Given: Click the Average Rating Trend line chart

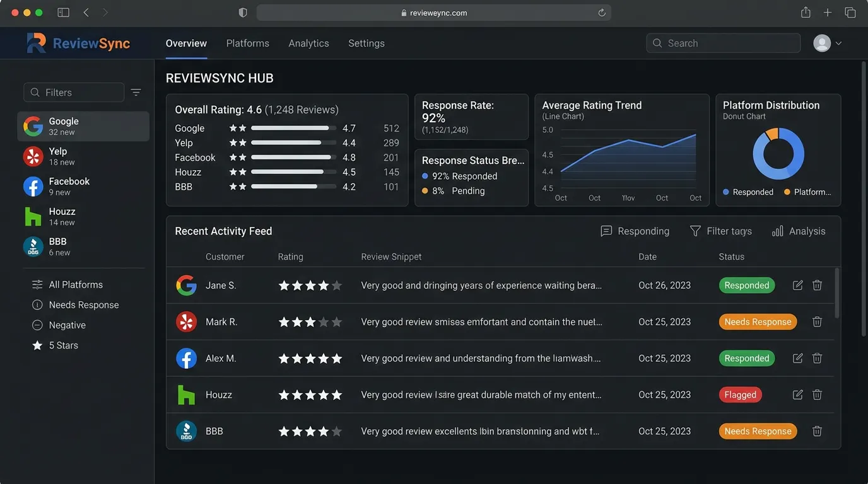Looking at the screenshot, I should click(628, 159).
